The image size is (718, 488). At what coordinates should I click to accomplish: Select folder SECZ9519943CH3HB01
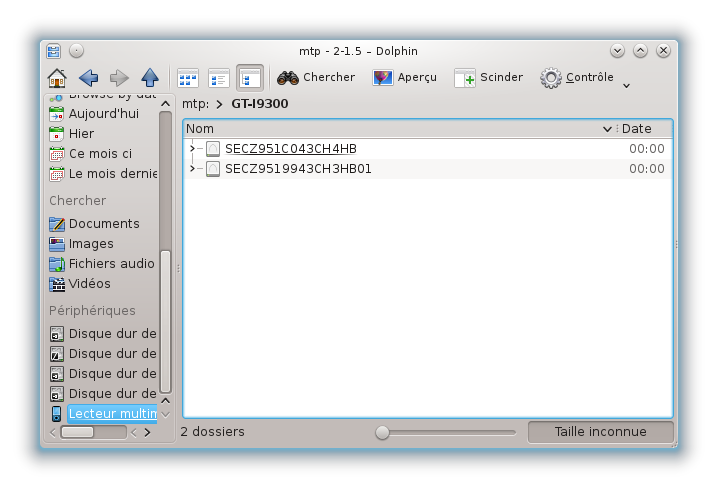(298, 169)
